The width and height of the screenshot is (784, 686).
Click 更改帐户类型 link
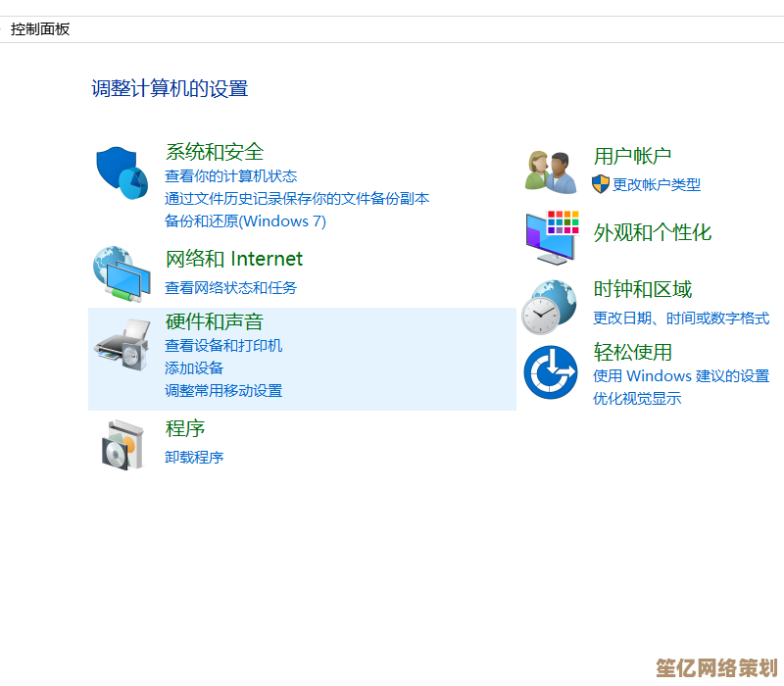coord(656,184)
